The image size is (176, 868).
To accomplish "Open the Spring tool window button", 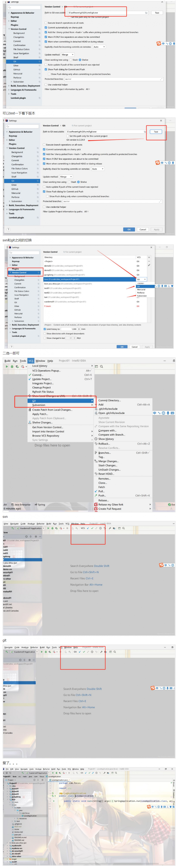I will pos(40,504).
